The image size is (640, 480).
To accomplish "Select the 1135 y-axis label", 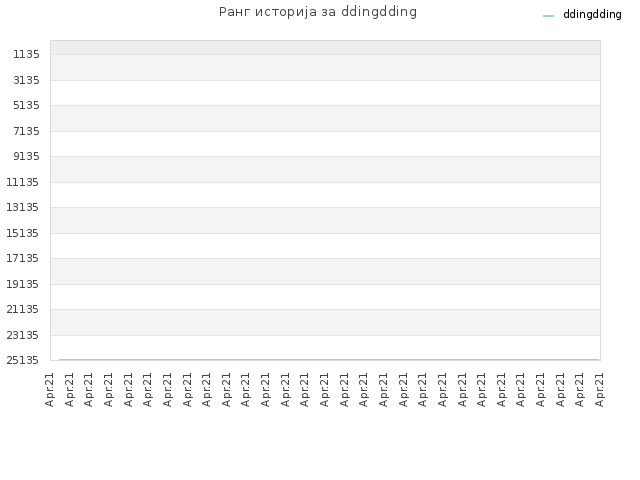I will 26,54.
